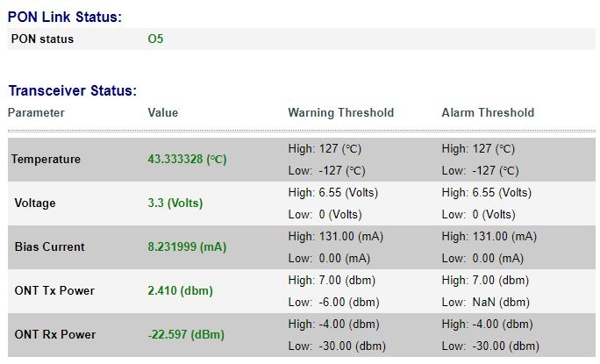The height and width of the screenshot is (364, 600).
Task: Click the 'Warning Threshold' column header
Action: point(340,113)
